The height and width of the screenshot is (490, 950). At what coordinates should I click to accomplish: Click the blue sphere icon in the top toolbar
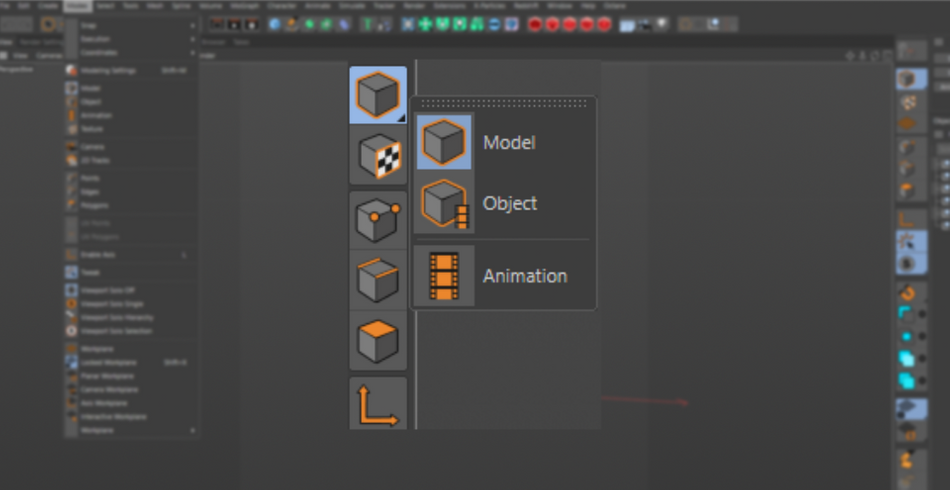tap(275, 24)
